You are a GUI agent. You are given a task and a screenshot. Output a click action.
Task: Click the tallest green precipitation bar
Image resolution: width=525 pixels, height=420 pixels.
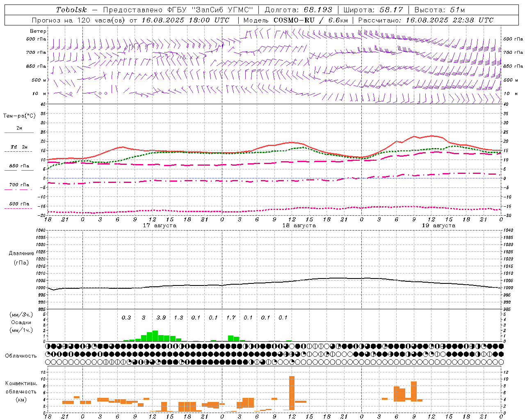(x=155, y=336)
